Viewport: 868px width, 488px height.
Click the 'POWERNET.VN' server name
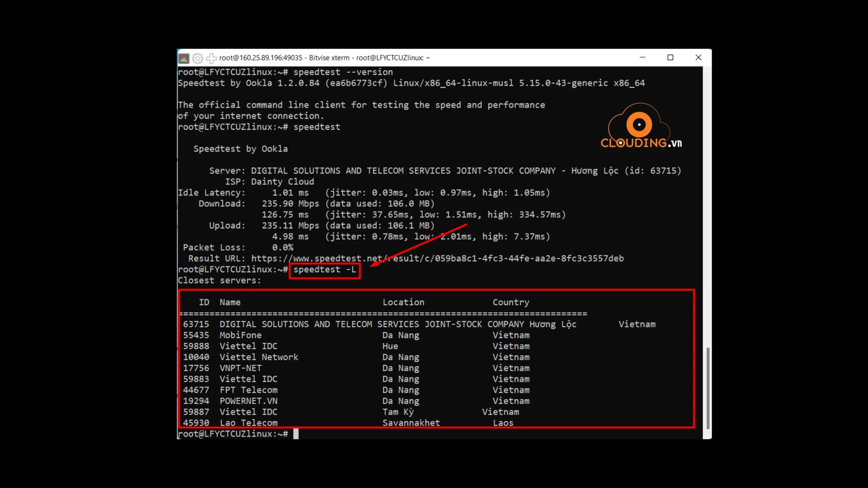point(249,401)
